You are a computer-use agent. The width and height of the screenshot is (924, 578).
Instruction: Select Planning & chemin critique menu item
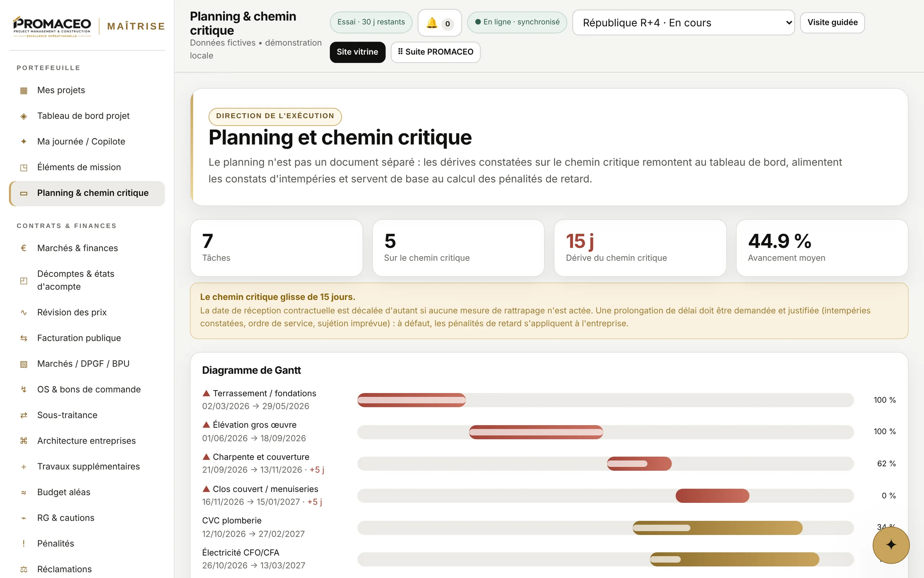(x=87, y=193)
